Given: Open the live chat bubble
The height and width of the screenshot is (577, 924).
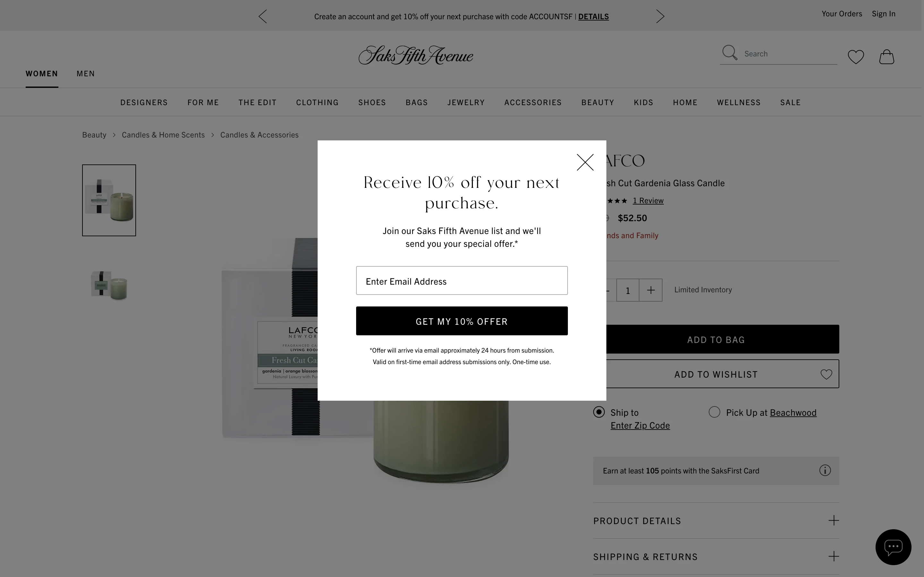Looking at the screenshot, I should pyautogui.click(x=893, y=547).
